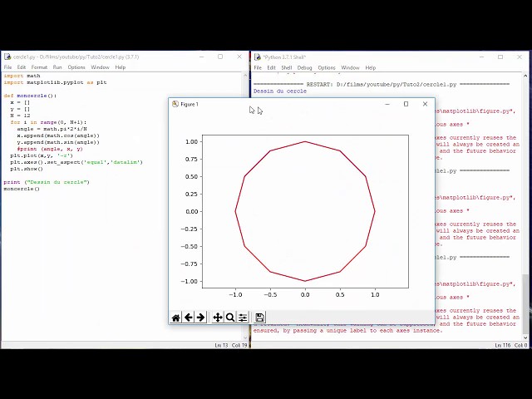Open Options menu in Python Shell window
This screenshot has width=532, height=399.
point(327,67)
